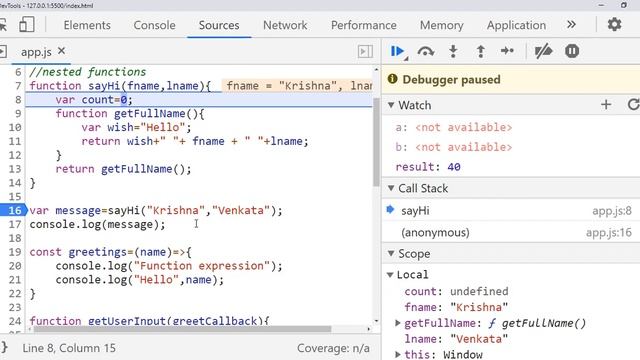Click the Step debugger icon
Viewport: 640px width, 360px height.
507,51
